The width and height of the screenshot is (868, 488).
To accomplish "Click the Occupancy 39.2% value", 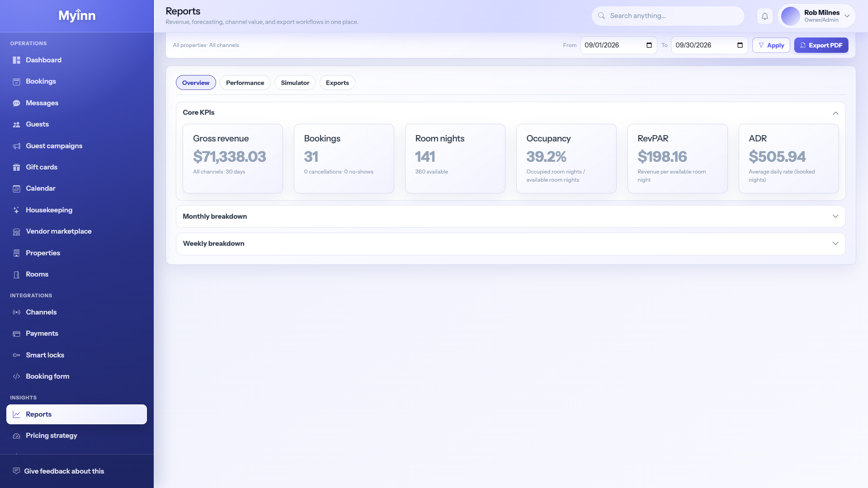I will (x=546, y=157).
